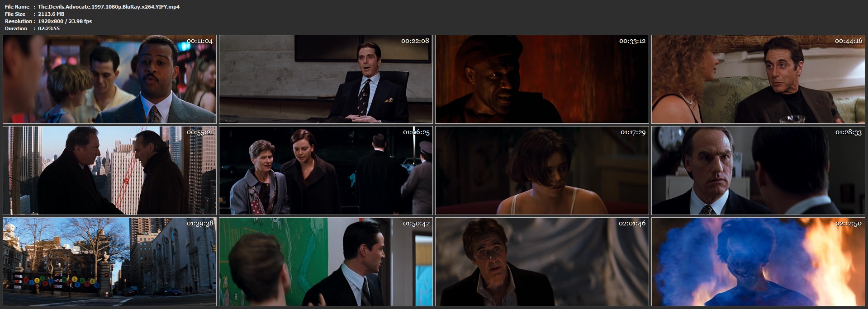The height and width of the screenshot is (309, 868).
Task: Select the file size value 2113.6 MB
Action: point(51,14)
